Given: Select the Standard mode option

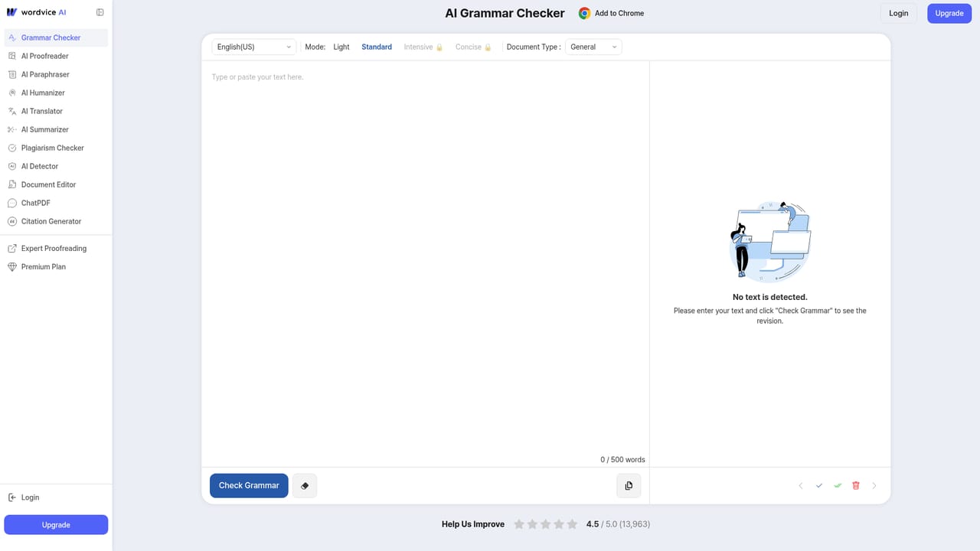Looking at the screenshot, I should pos(377,47).
